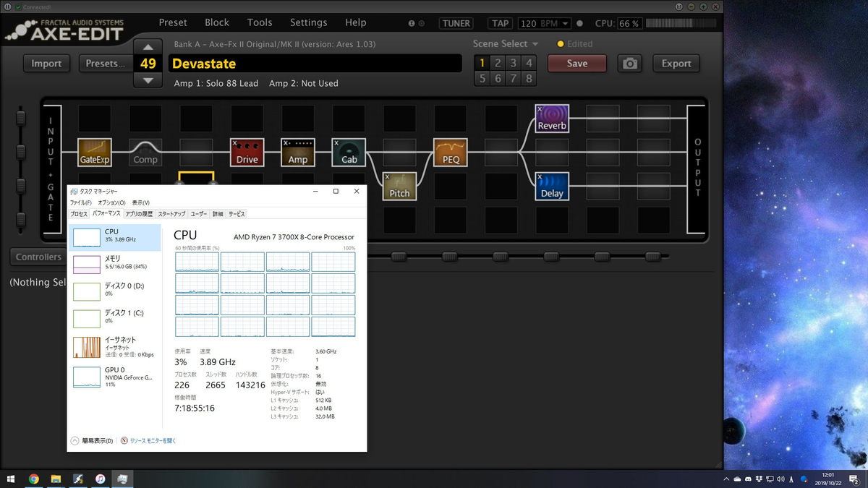Viewport: 868px width, 488px height.
Task: Select ディスク 0 (D:) in Task Manager
Action: click(114, 291)
